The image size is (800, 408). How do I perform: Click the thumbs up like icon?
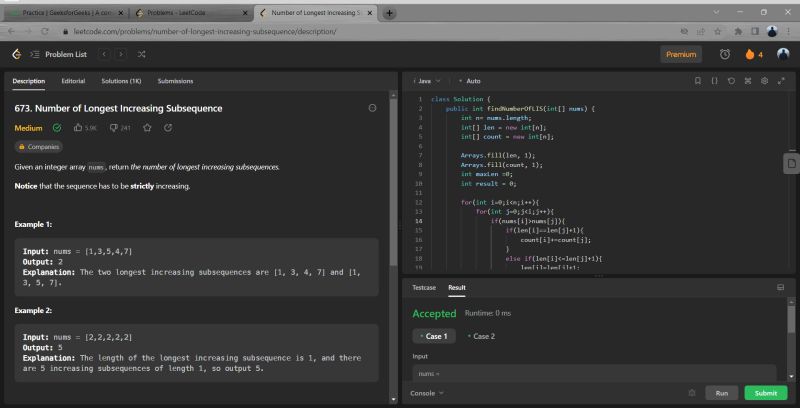[x=78, y=128]
